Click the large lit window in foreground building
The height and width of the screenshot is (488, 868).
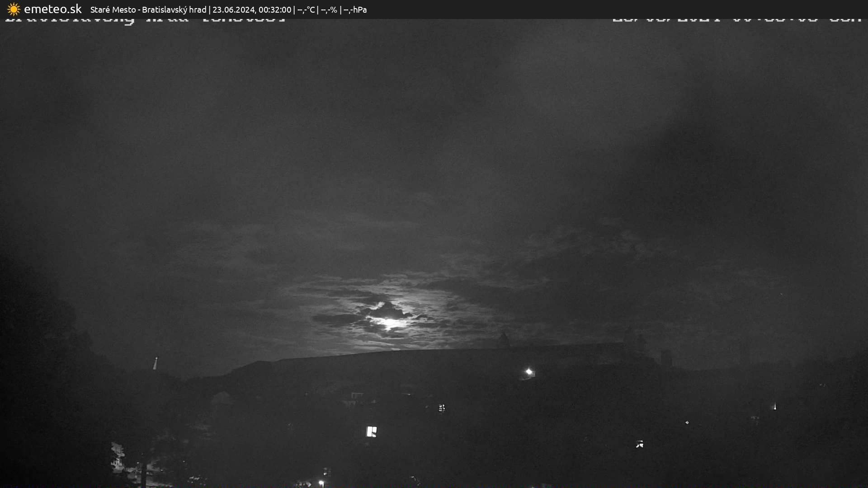tap(371, 432)
